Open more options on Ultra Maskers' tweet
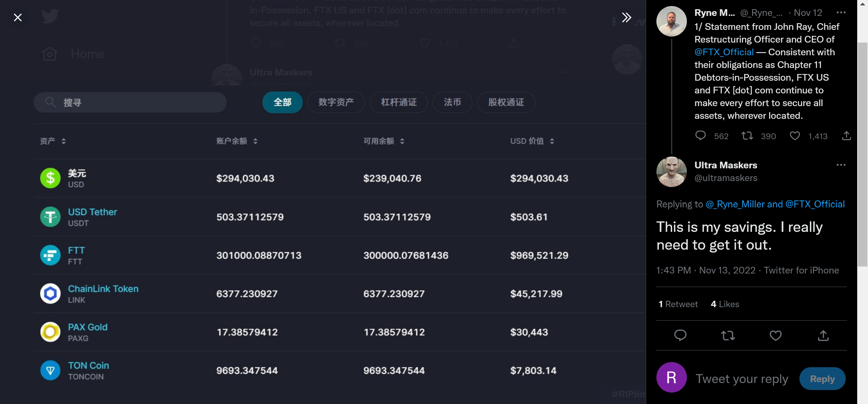The image size is (868, 404). (841, 165)
